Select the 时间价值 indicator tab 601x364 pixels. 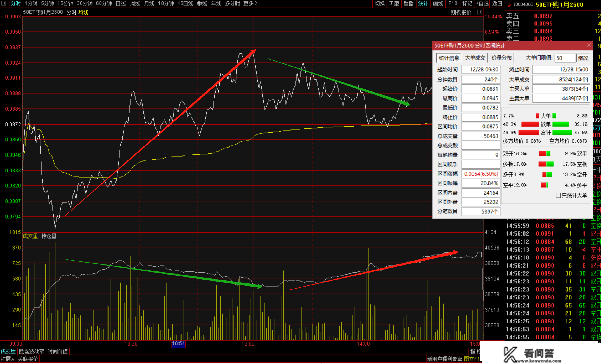pyautogui.click(x=58, y=351)
